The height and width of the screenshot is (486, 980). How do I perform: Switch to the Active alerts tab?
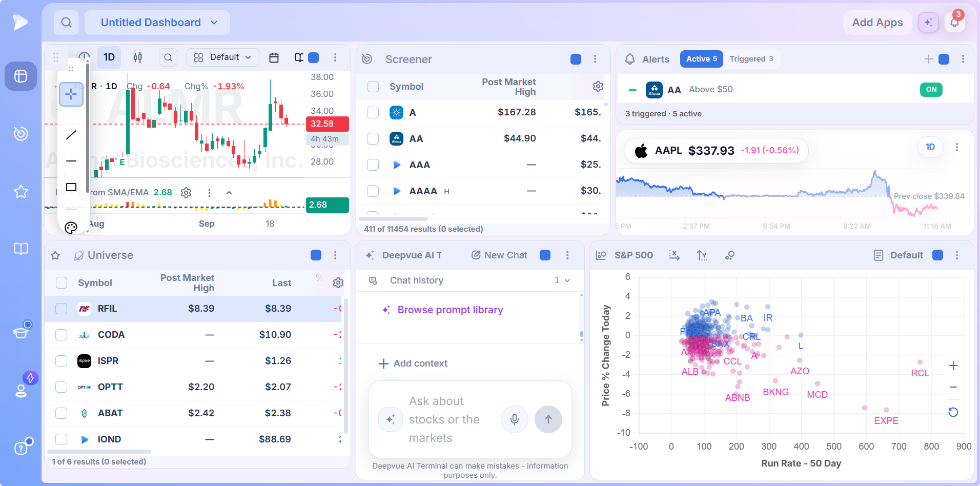[702, 59]
